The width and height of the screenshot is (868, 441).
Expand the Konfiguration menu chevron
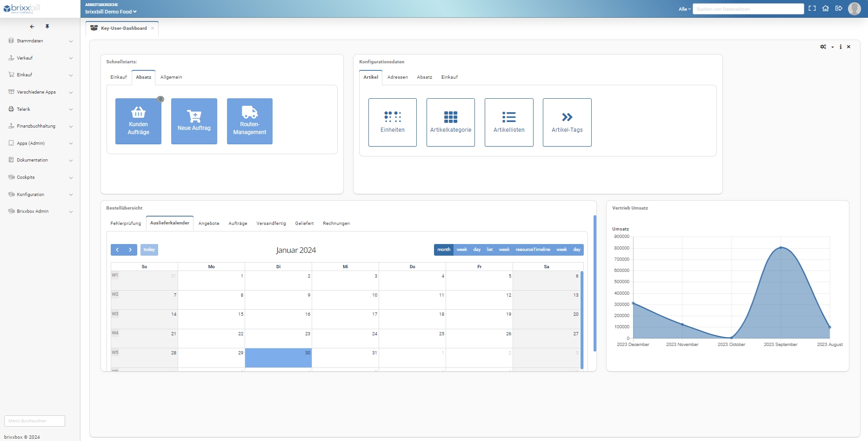(x=71, y=195)
